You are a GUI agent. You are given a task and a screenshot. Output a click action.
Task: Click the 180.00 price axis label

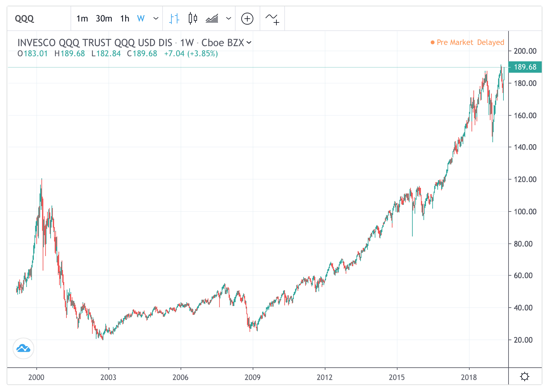click(525, 83)
